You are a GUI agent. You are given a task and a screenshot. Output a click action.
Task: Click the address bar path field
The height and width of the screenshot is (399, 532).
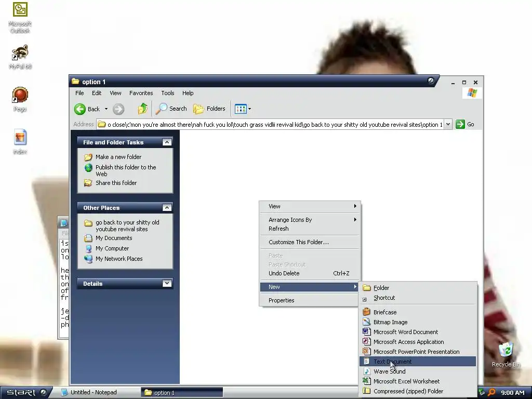270,125
